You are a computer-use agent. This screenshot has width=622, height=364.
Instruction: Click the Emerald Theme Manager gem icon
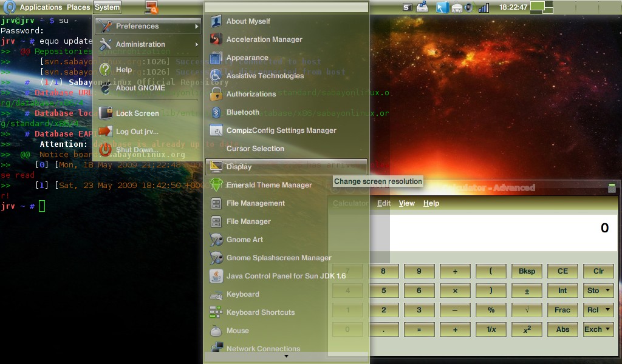216,185
